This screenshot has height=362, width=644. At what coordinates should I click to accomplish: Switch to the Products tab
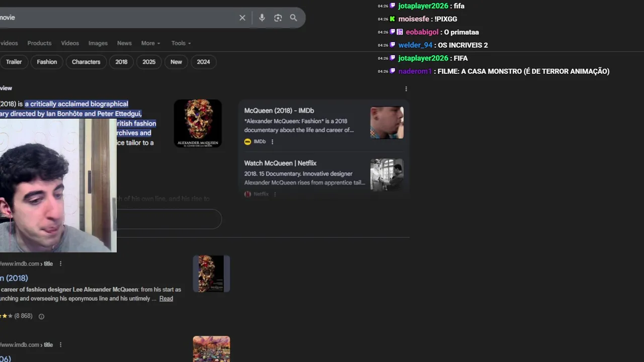pyautogui.click(x=39, y=43)
